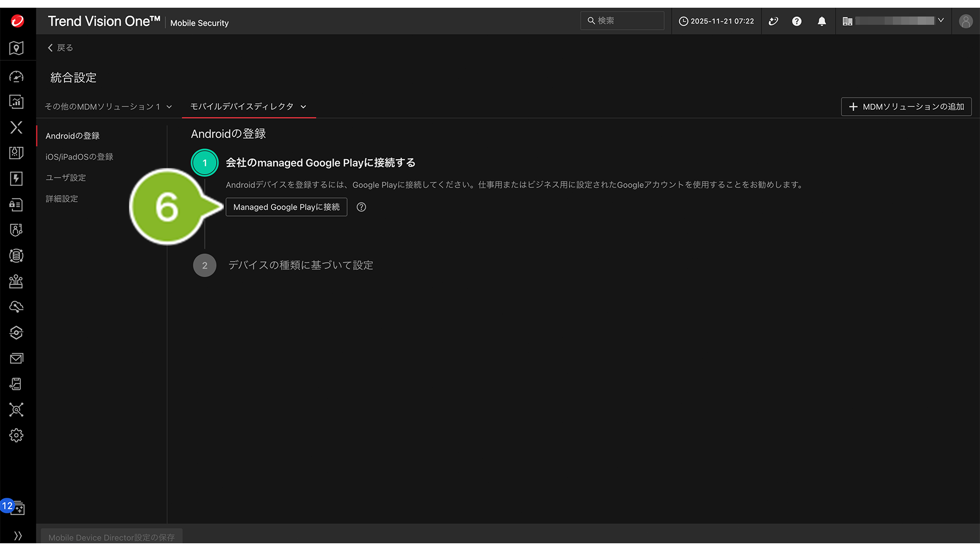The image size is (980, 551).
Task: Expand the その他のMDMソリューション 1 dropdown
Action: tap(169, 107)
